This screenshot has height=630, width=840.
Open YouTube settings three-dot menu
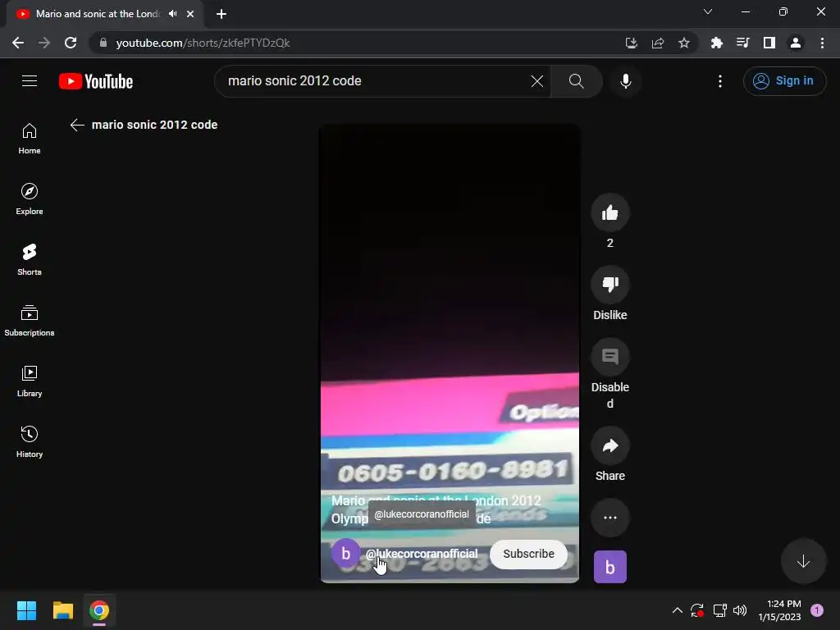coord(720,81)
